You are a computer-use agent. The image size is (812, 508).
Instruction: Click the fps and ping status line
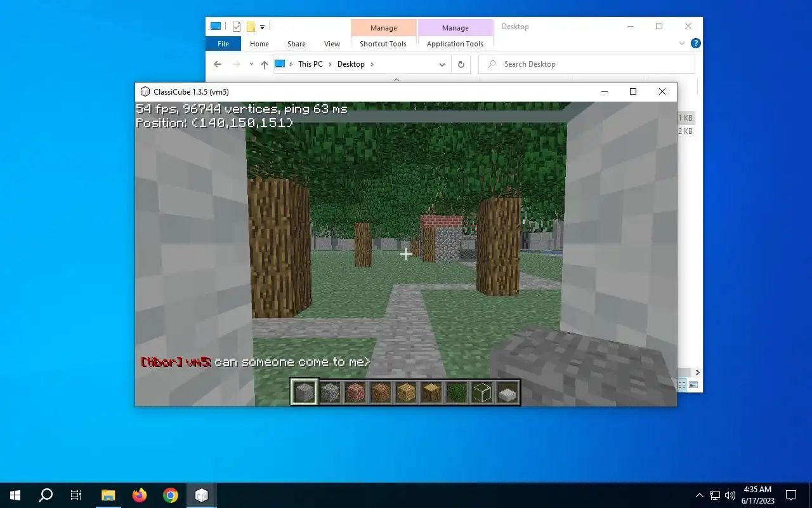tap(242, 109)
